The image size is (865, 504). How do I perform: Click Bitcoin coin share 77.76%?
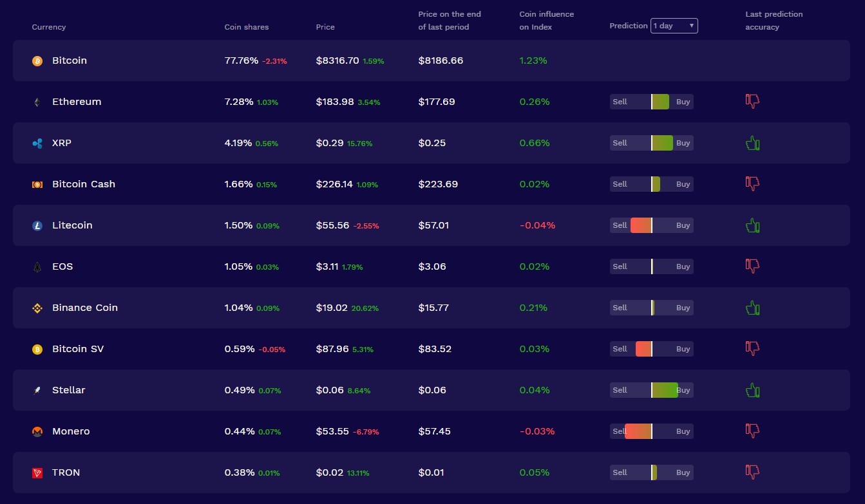pos(242,61)
